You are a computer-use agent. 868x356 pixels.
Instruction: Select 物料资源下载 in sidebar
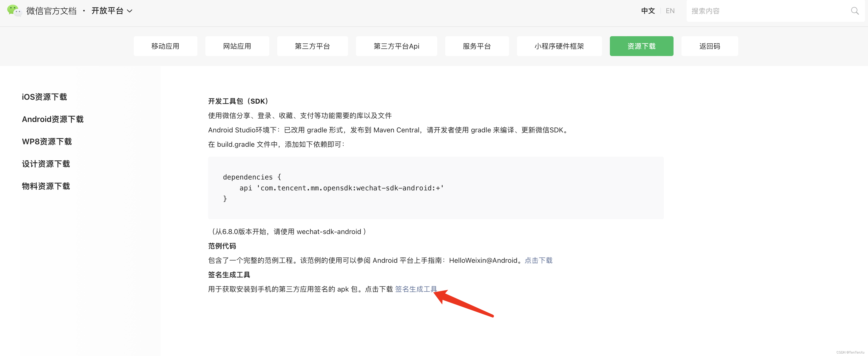click(46, 186)
